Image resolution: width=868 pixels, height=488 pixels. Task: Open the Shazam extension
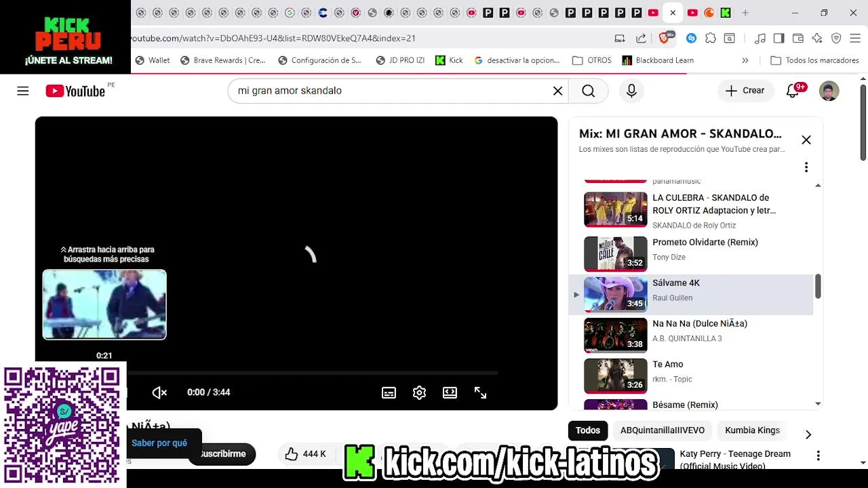pyautogui.click(x=691, y=38)
